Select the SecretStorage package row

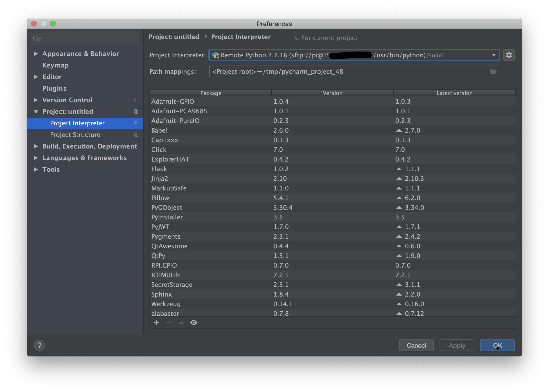coord(333,284)
